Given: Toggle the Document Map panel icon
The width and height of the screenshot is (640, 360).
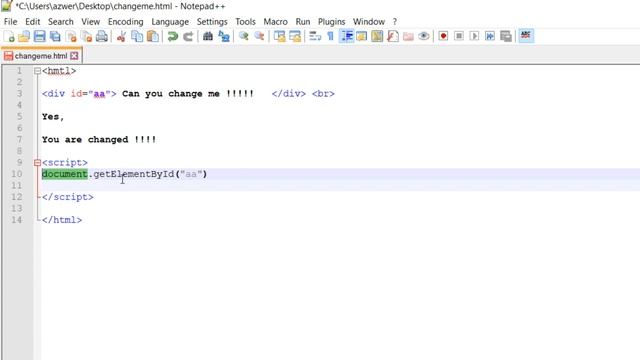Looking at the screenshot, I should pyautogui.click(x=377, y=36).
